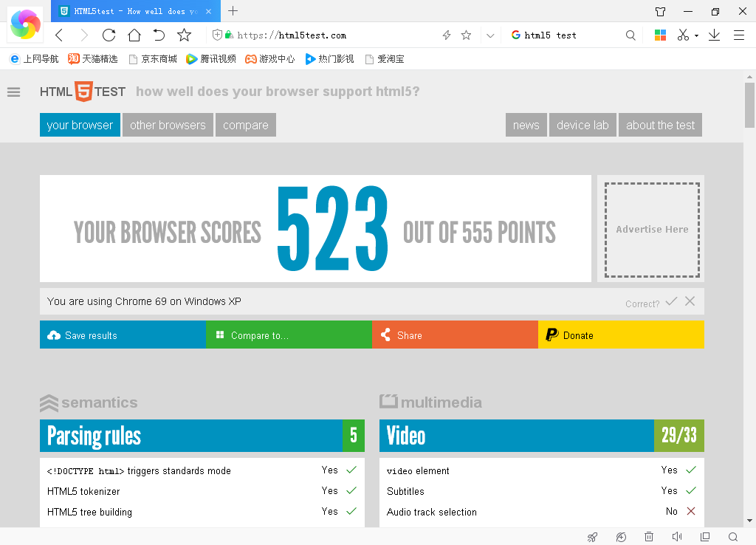756x545 pixels.
Task: Open the download manager icon
Action: tap(714, 35)
